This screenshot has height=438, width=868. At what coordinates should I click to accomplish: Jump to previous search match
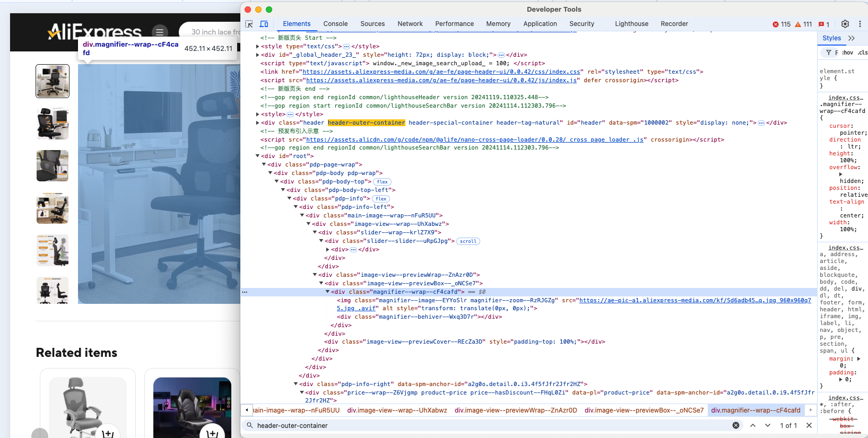point(753,425)
